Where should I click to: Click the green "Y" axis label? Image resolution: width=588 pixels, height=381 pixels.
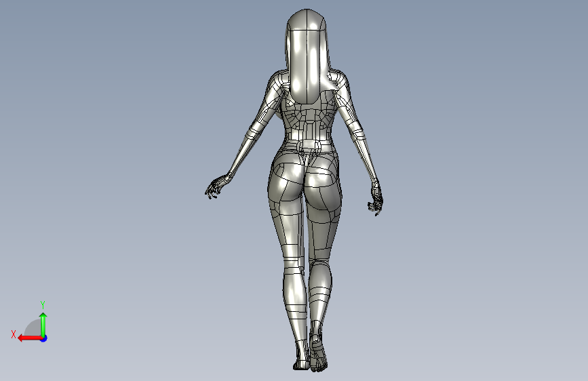[x=43, y=304]
